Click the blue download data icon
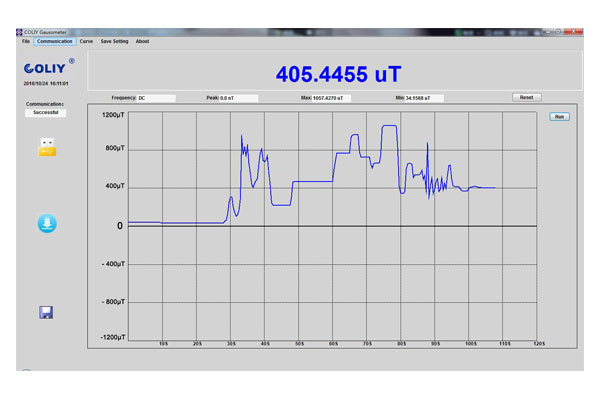600x400 pixels. point(47,223)
